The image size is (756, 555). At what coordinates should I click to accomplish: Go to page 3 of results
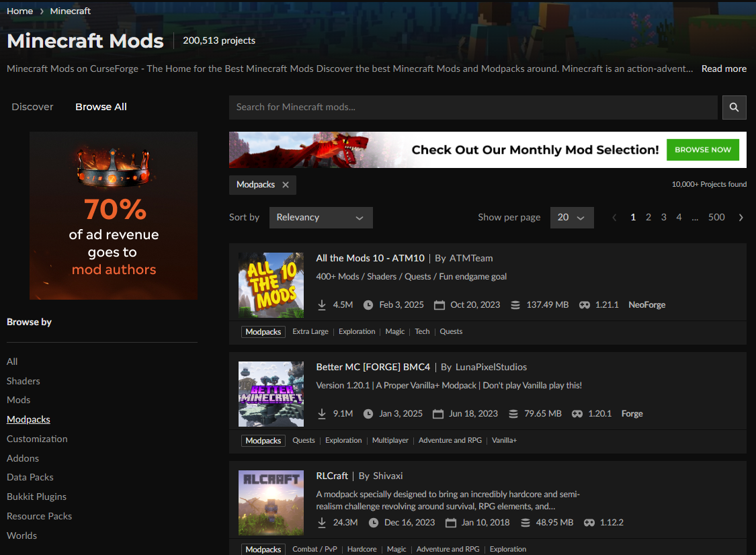pyautogui.click(x=663, y=218)
